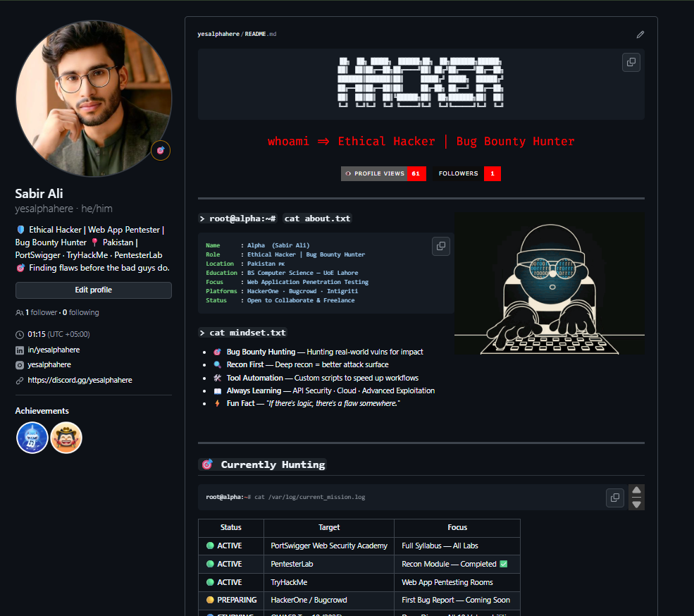Copy the current_mission.log command block
This screenshot has height=616, width=694.
615,498
